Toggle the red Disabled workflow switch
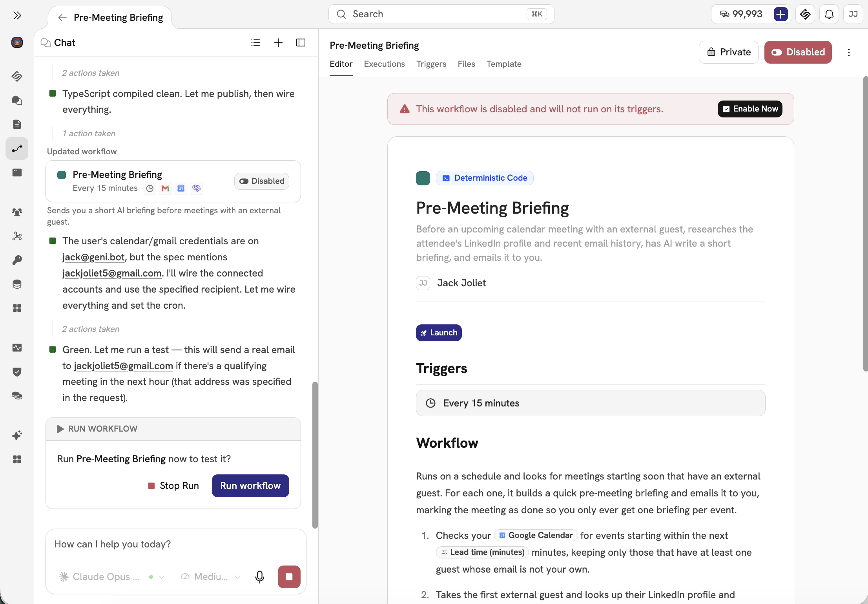 tap(798, 52)
